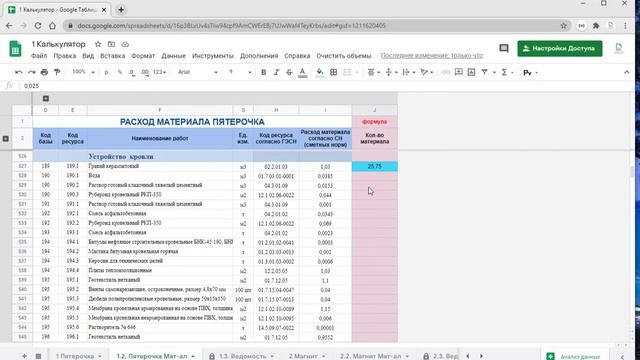Switch to the 1.3. Ведомость sheet tab
This screenshot has width=640, height=360.
242,356
